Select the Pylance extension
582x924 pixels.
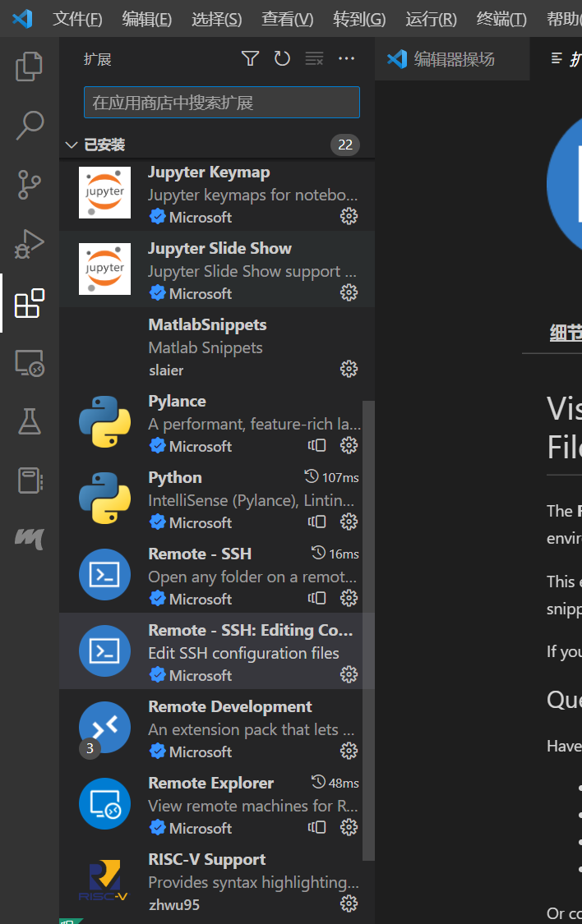coord(217,422)
